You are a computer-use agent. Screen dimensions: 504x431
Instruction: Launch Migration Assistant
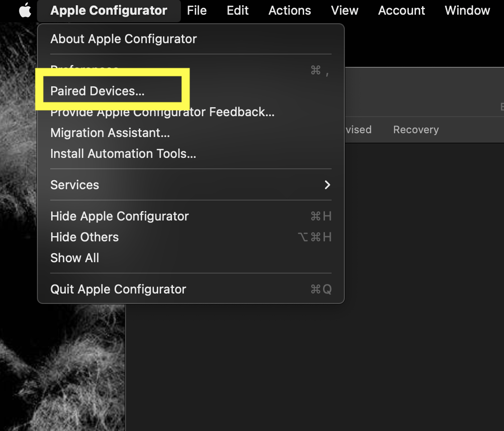(x=110, y=133)
